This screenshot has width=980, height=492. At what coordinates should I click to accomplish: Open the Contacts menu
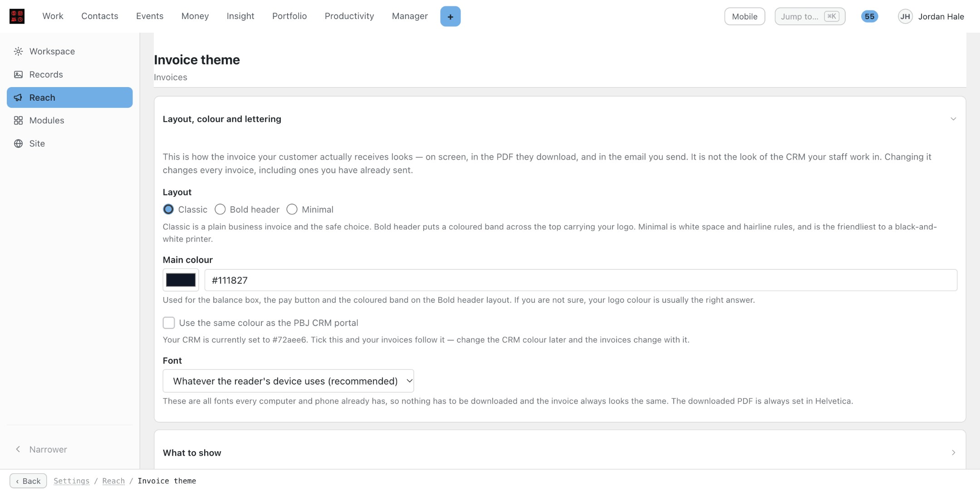[100, 16]
